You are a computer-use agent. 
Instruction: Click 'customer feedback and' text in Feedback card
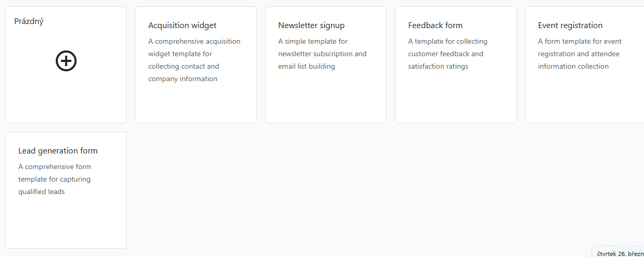click(445, 54)
